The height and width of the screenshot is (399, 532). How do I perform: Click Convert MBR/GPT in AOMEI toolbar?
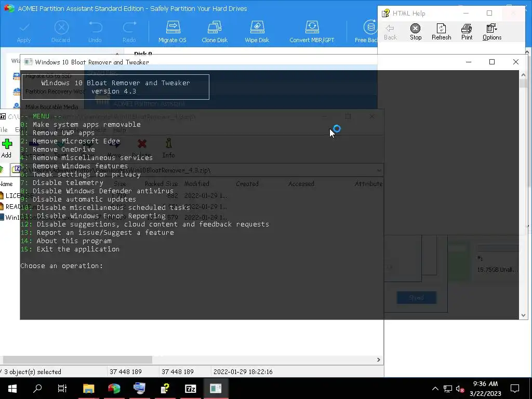point(312,32)
